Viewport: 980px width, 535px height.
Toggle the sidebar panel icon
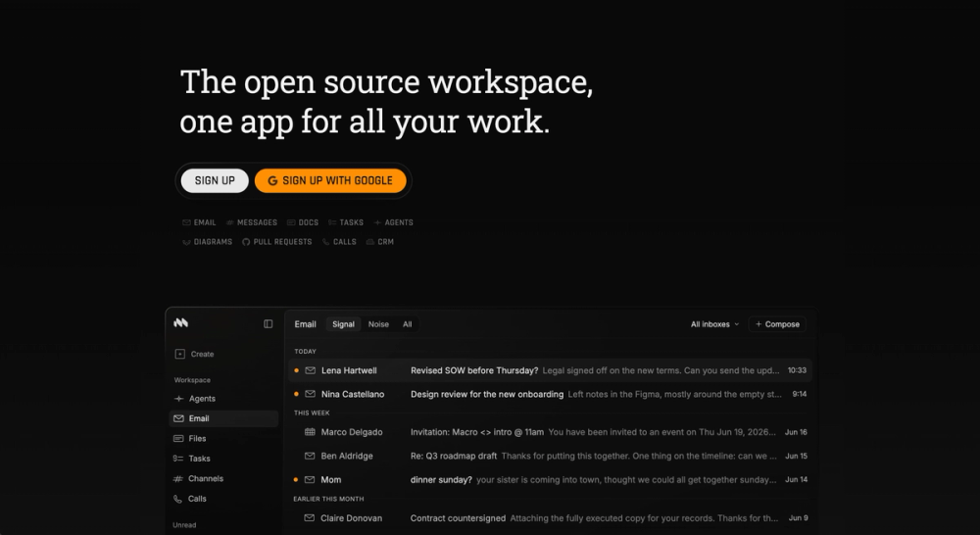coord(269,323)
